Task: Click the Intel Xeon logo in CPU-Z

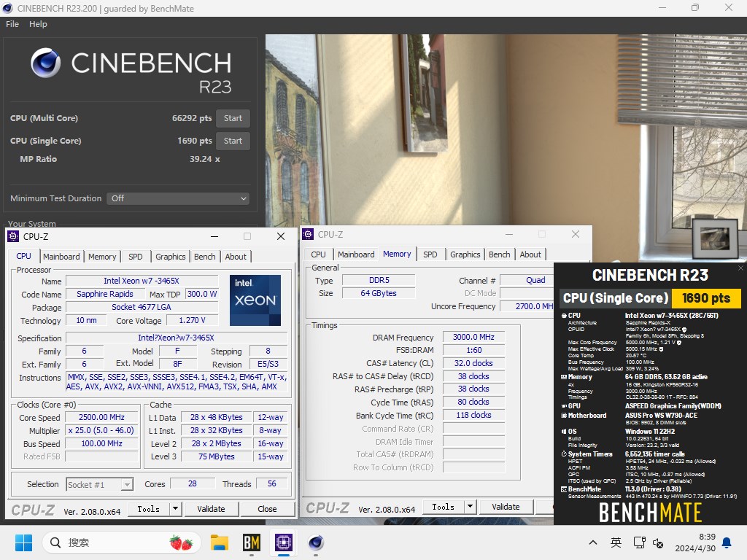Action: tap(255, 300)
